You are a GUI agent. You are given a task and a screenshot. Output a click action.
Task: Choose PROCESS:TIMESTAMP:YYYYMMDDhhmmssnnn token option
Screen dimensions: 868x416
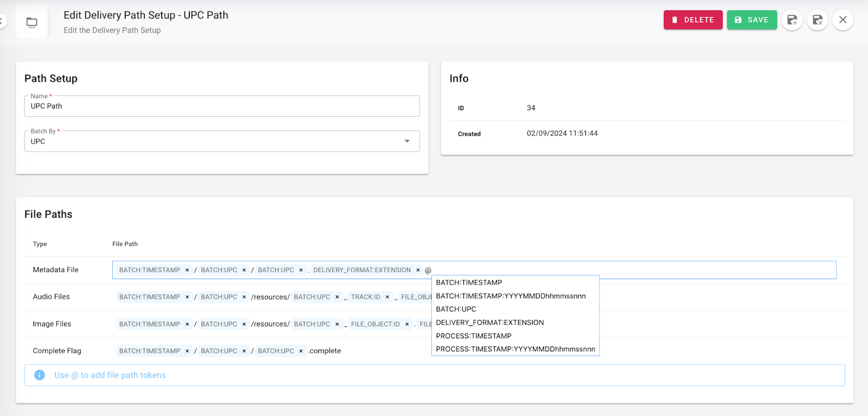tap(515, 349)
